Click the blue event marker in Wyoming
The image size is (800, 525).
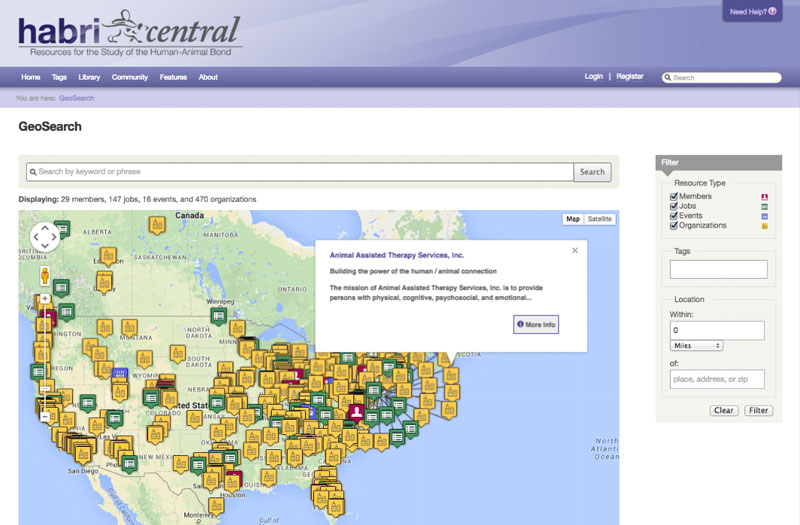(x=120, y=375)
